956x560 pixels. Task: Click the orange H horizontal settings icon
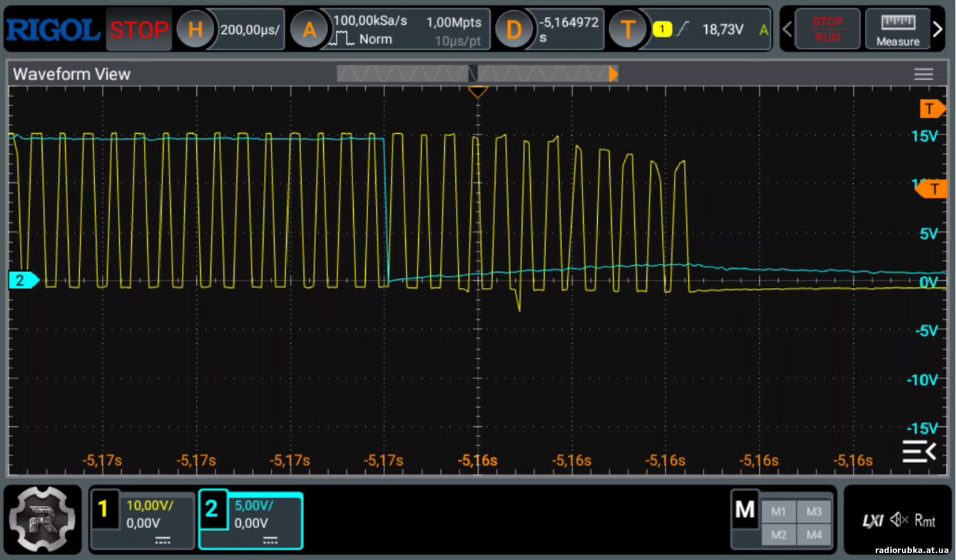tap(195, 29)
